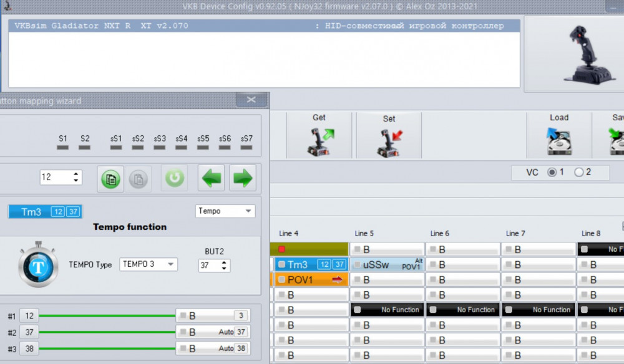Click the Line 6 column header
The height and width of the screenshot is (364, 624).
pyautogui.click(x=440, y=234)
